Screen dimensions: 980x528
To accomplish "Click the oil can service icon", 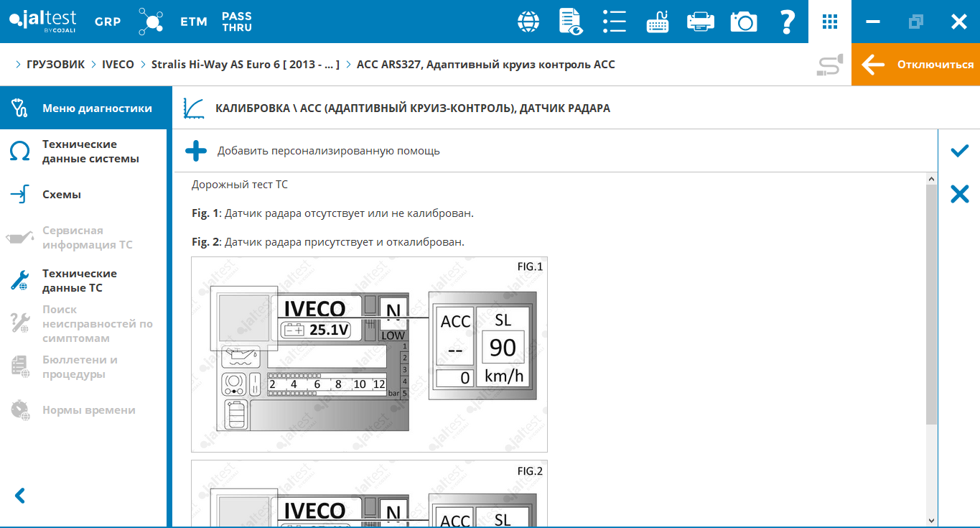I will coord(20,238).
